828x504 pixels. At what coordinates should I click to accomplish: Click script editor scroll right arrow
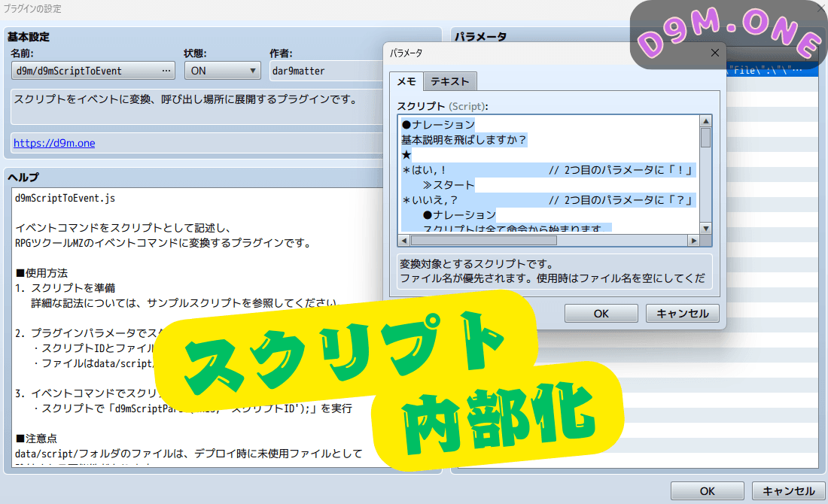pyautogui.click(x=694, y=241)
